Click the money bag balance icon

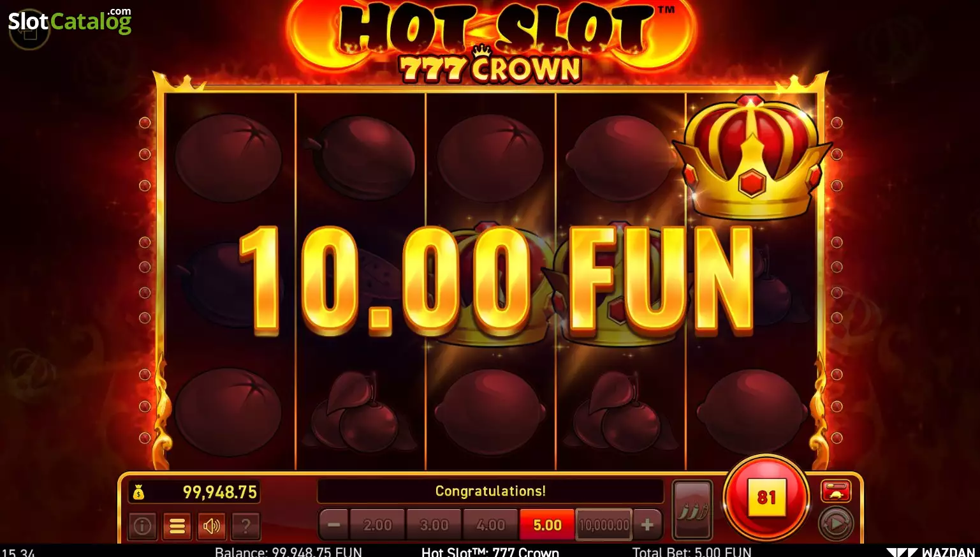click(x=138, y=493)
